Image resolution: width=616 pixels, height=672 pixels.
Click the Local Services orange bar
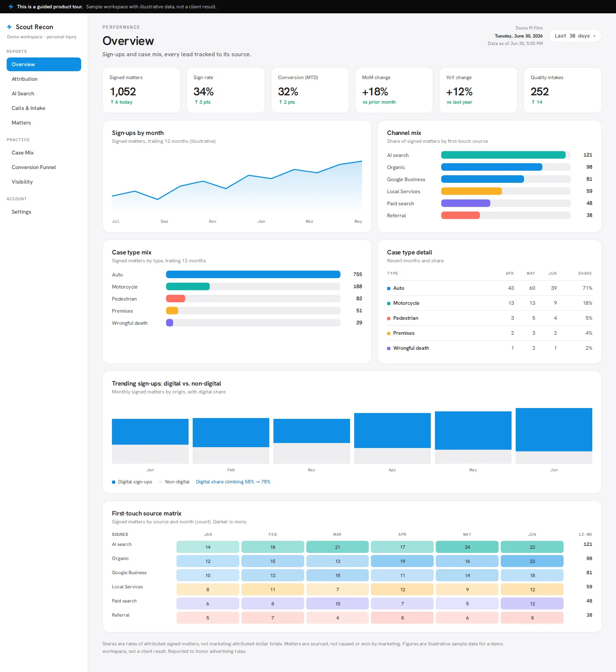(472, 191)
